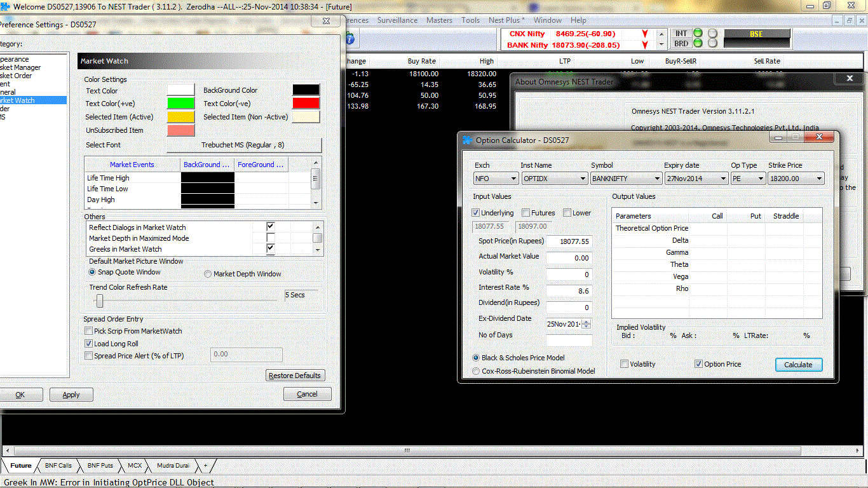The height and width of the screenshot is (488, 868).
Task: Uncheck Underlying in Option Calculator
Action: 476,213
